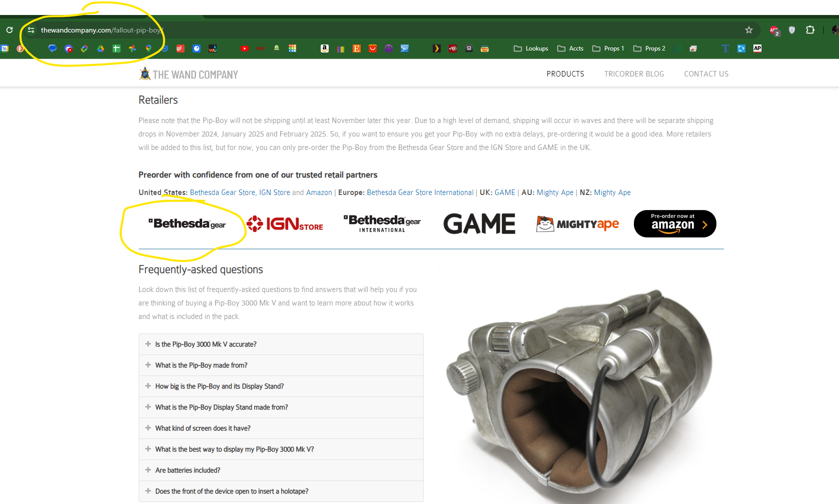Expand 'Does the front of the device open' question

pyautogui.click(x=281, y=491)
